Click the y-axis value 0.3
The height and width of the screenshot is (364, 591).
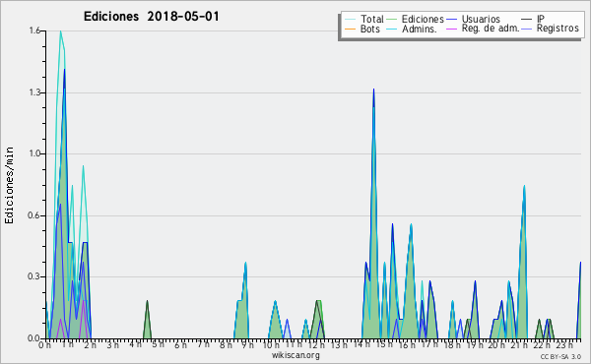[34, 276]
